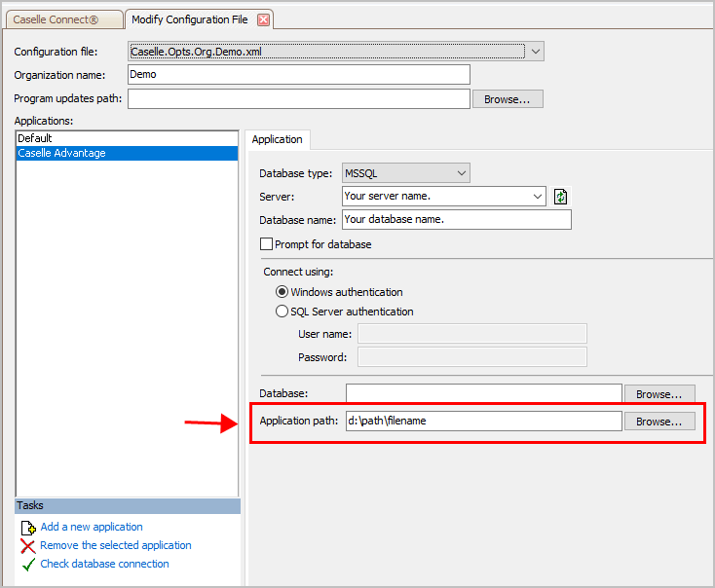Open the Server name dropdown arrow

tap(537, 197)
